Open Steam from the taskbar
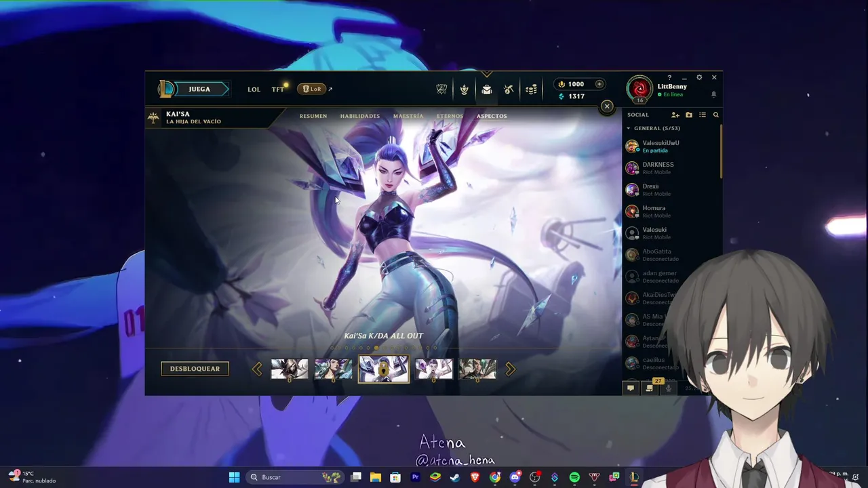 [x=454, y=477]
